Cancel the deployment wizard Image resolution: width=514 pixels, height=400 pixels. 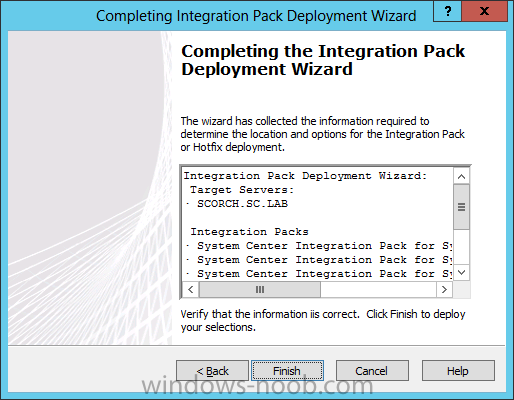(x=372, y=370)
